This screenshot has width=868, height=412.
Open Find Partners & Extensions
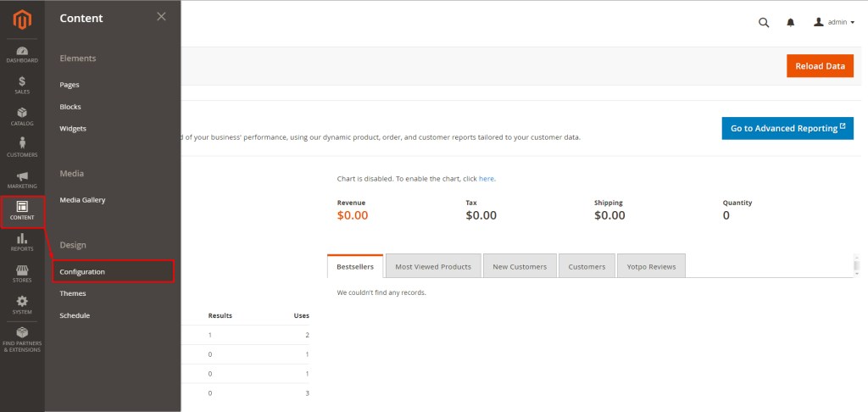click(22, 340)
